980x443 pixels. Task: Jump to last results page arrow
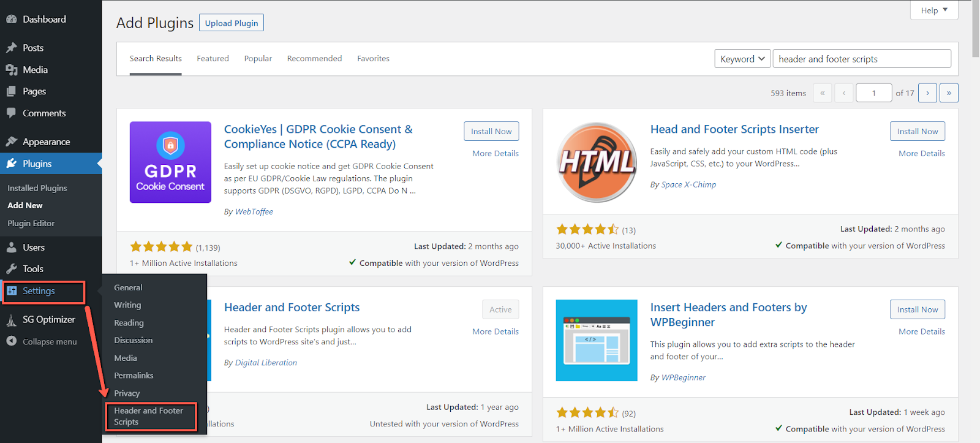point(949,93)
